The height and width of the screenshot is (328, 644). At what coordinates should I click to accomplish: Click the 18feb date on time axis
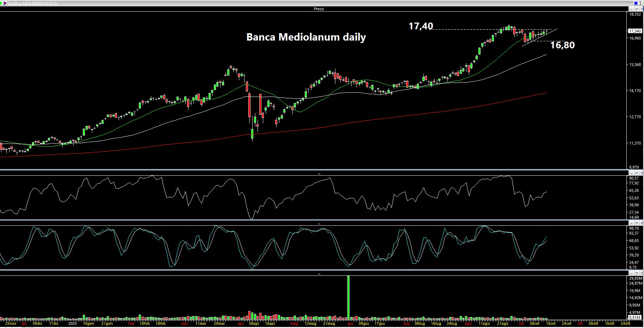click(x=160, y=323)
